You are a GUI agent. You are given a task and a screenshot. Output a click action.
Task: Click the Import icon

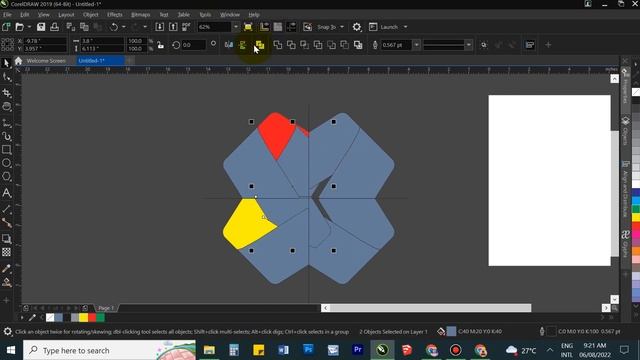click(x=160, y=27)
